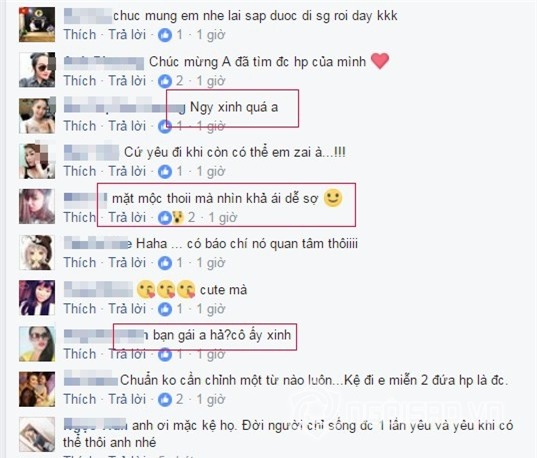Click red heart emoji in 'Chúc mừng A' comment
The image size is (537, 458).
click(380, 61)
